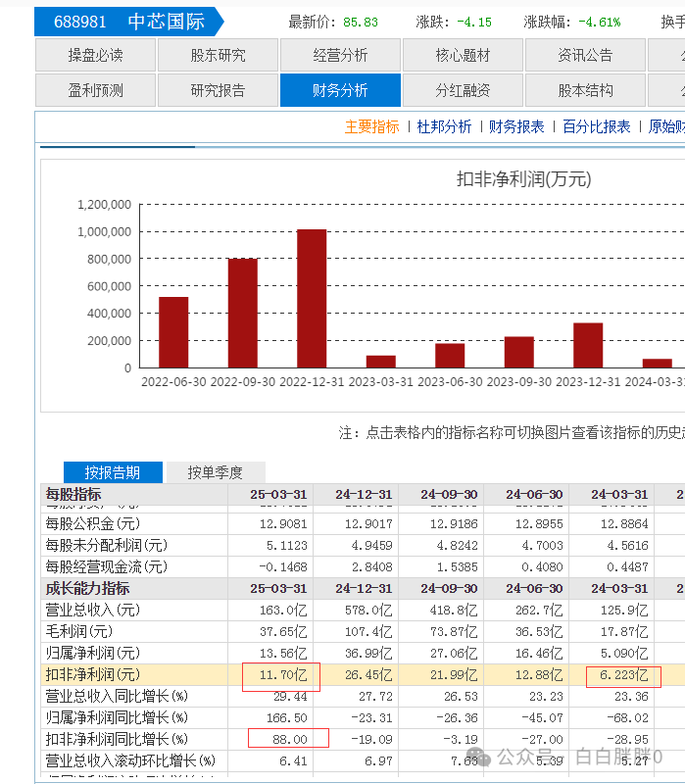Click the 2023-06-30 bar in the chart
Screen dimensions: 685x784
[x=450, y=356]
